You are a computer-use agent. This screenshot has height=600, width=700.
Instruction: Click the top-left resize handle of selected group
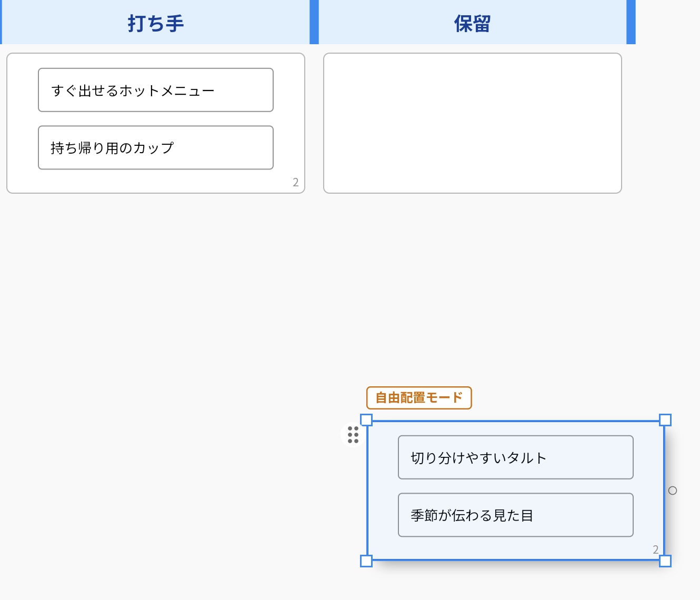point(366,420)
